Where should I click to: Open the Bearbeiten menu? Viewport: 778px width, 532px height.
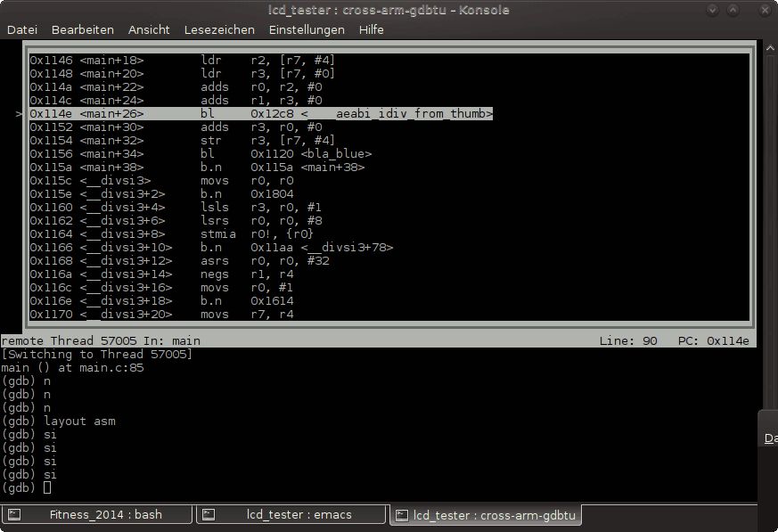82,29
